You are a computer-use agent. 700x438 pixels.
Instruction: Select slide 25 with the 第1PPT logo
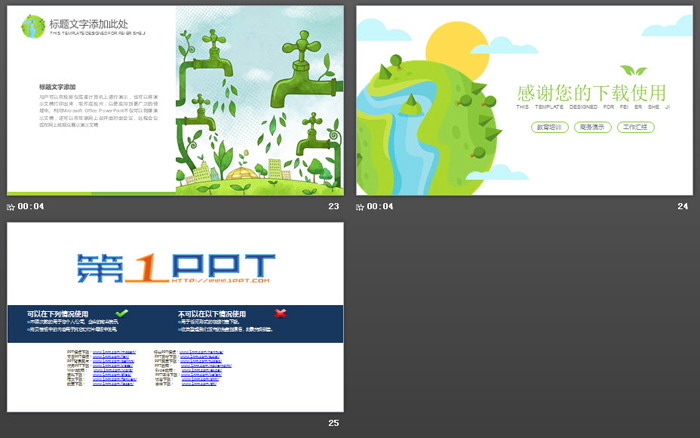pyautogui.click(x=175, y=317)
